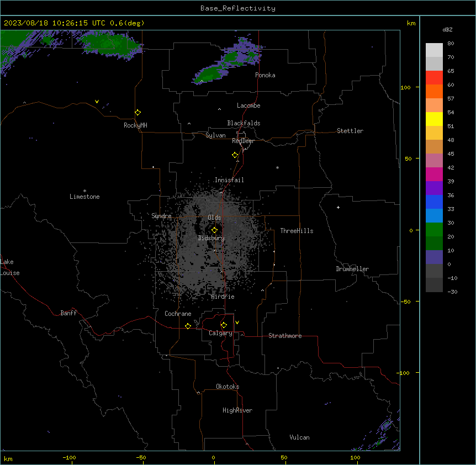Image resolution: width=476 pixels, height=465 pixels.
Task: Click the Stettler label
Action: tap(350, 131)
